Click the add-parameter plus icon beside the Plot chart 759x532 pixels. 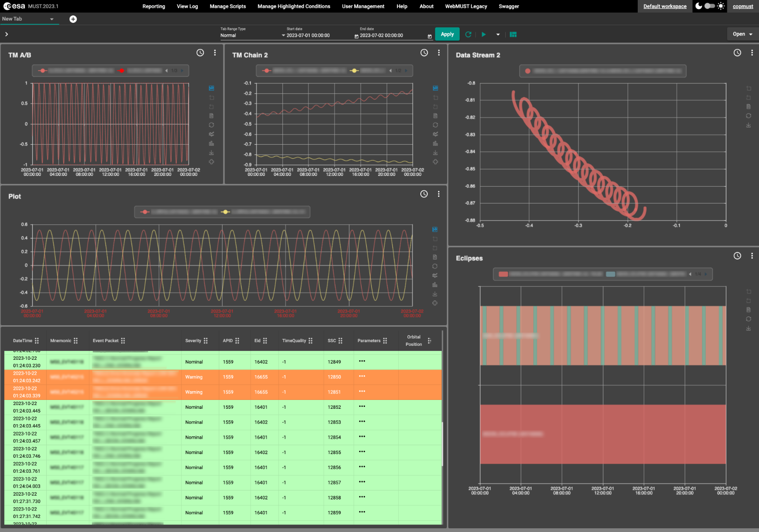tap(434, 303)
